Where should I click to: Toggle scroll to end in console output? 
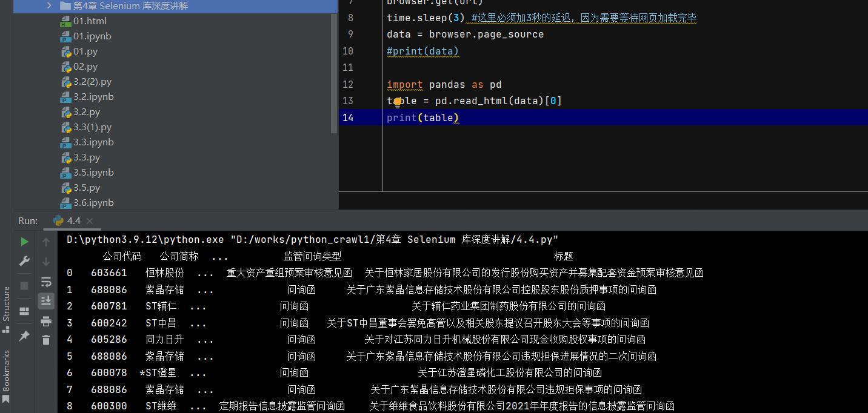click(46, 301)
